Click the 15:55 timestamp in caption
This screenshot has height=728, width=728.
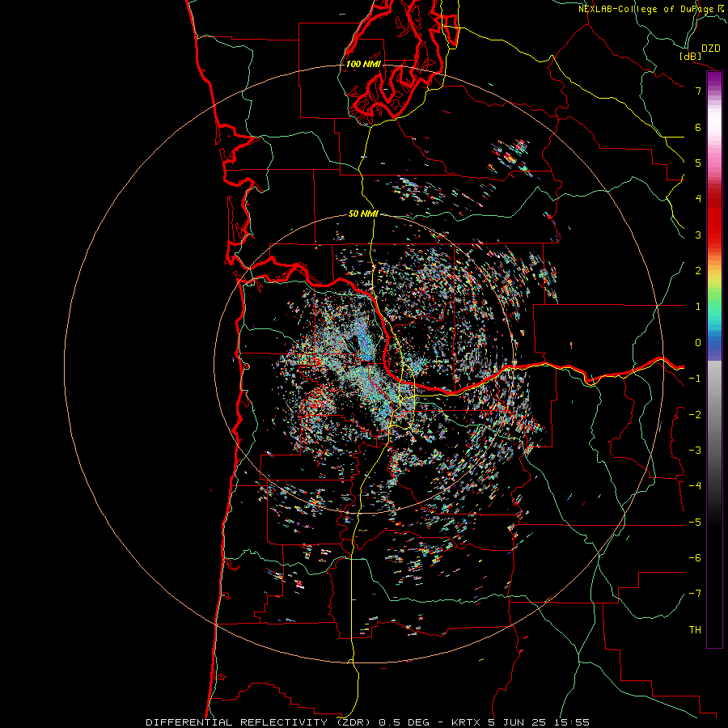(570, 722)
